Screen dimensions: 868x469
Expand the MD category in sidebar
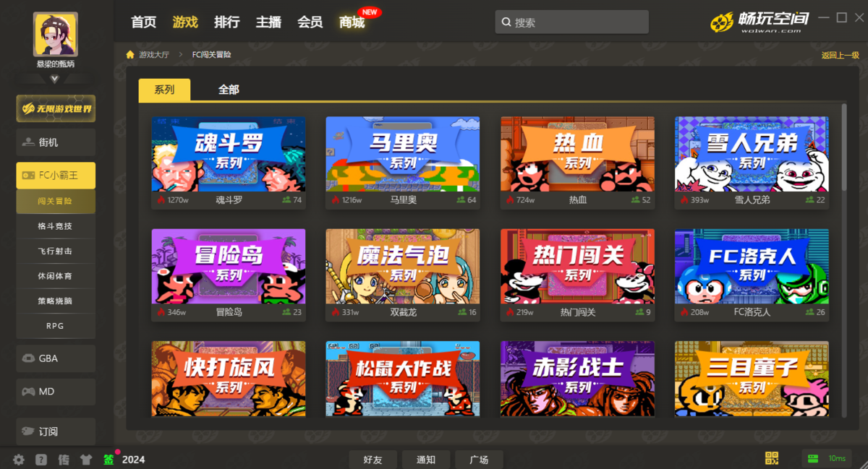[56, 392]
